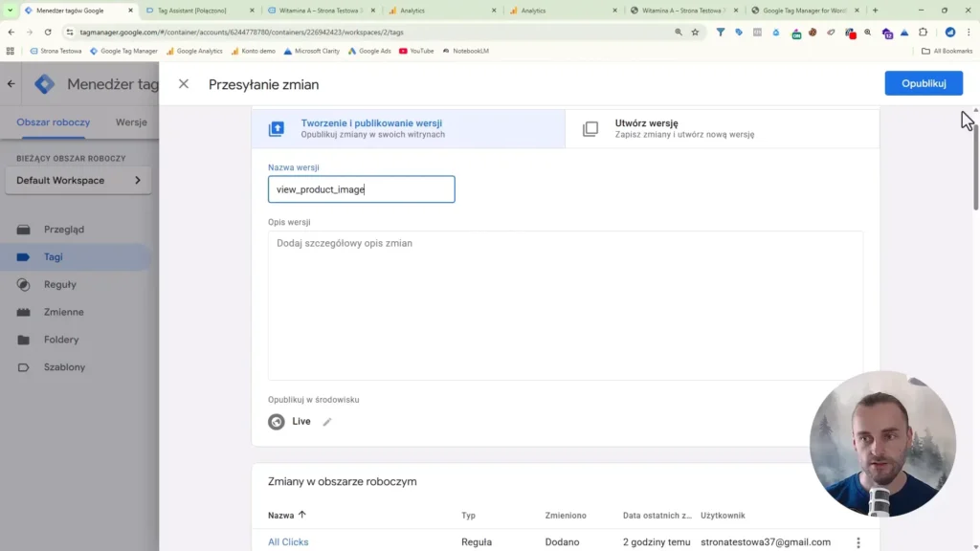Click the Opublikuj button
980x551 pixels.
click(924, 83)
